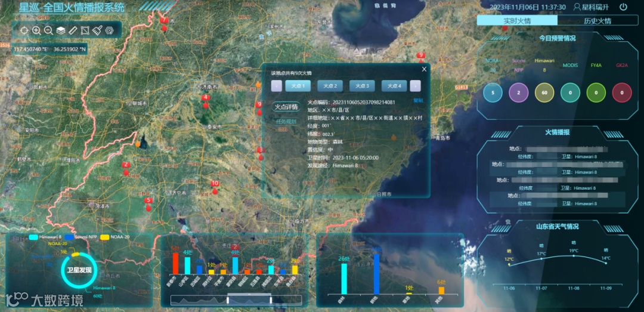
Task: Click the FY4A circle showing 0
Action: tap(596, 92)
